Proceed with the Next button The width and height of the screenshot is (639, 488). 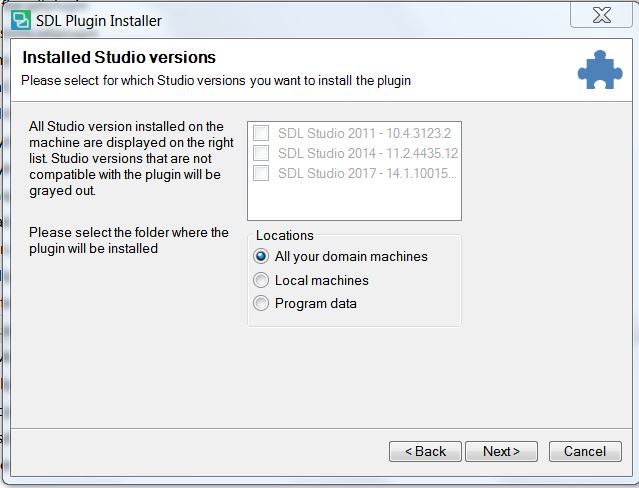[501, 451]
